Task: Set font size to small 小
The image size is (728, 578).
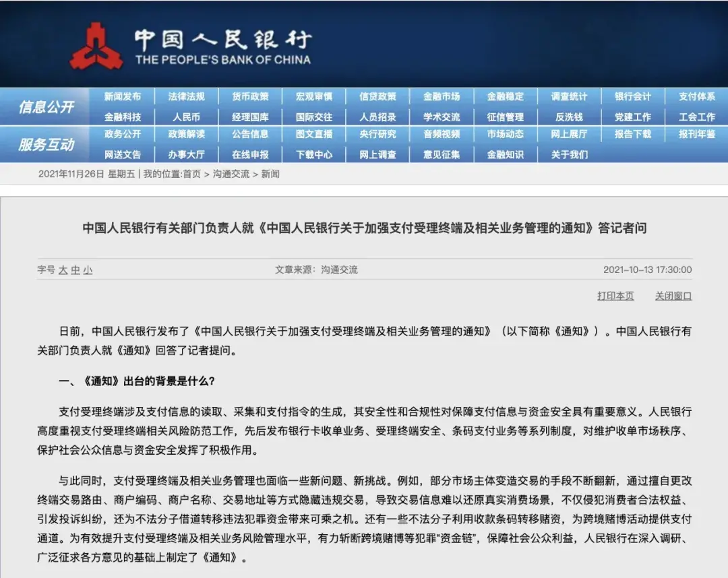Action: pyautogui.click(x=88, y=270)
